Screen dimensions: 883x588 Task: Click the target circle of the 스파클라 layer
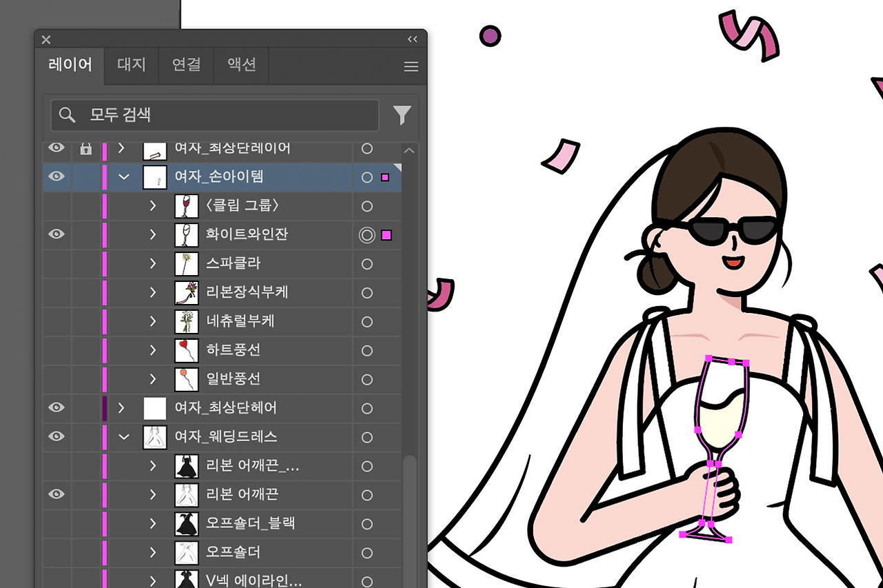click(x=366, y=263)
